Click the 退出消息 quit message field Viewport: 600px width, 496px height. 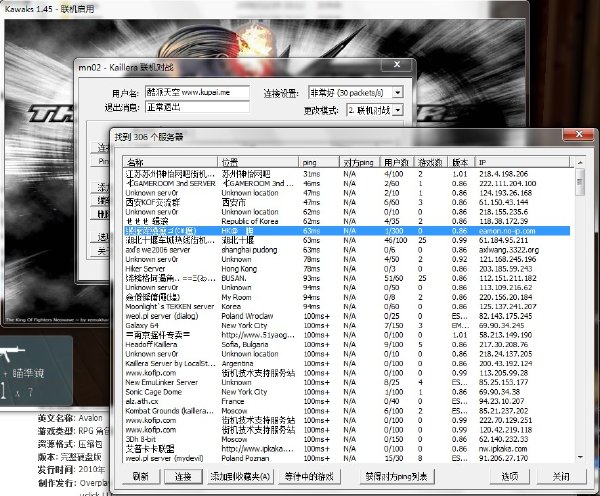(x=197, y=107)
